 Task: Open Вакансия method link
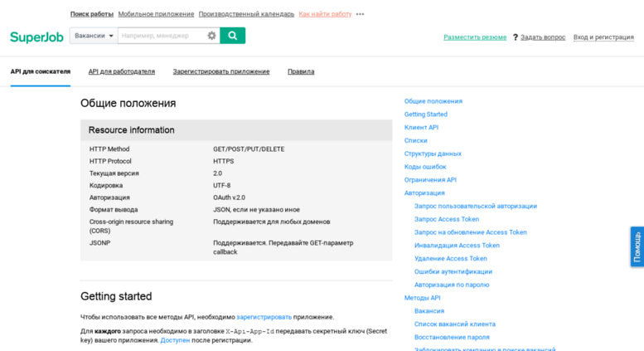point(429,311)
